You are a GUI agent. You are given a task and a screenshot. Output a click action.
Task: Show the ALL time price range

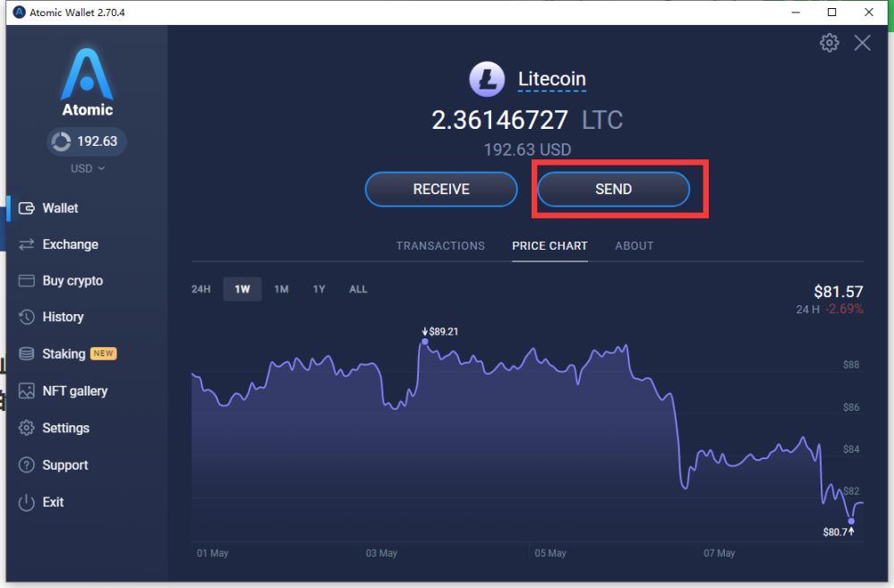(358, 289)
